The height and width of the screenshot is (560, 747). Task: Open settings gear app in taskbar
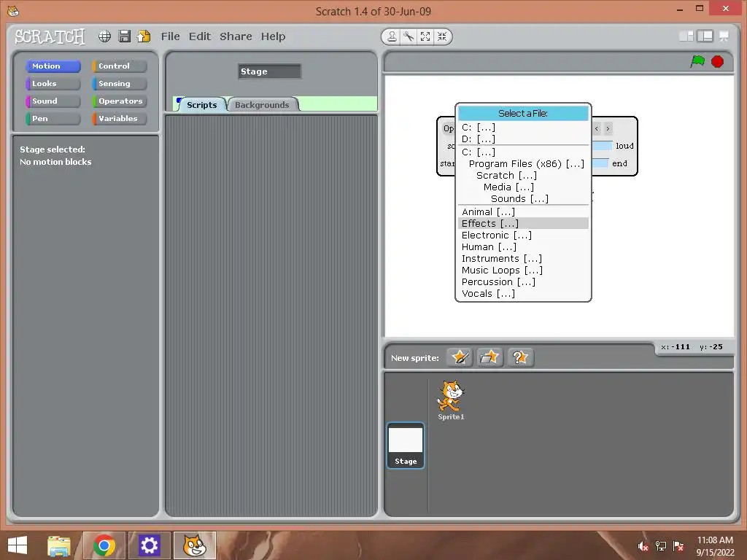(149, 545)
